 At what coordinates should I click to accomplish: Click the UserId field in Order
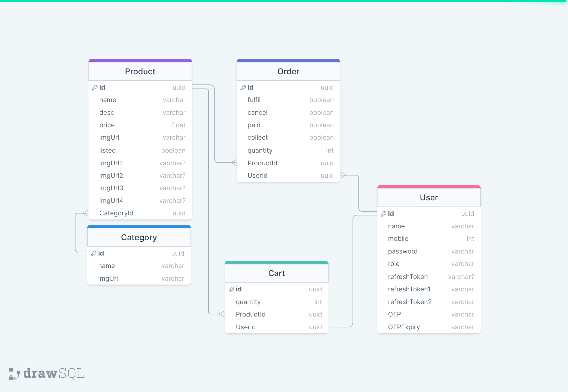tap(257, 175)
